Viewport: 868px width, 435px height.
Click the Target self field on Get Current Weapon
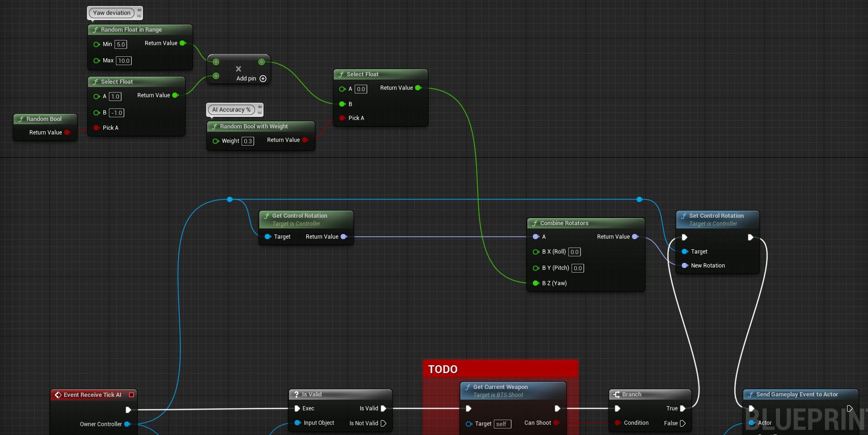coord(502,424)
